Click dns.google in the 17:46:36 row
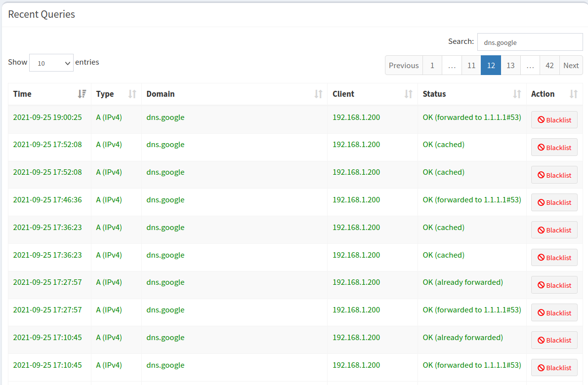This screenshot has width=588, height=385. tap(166, 199)
